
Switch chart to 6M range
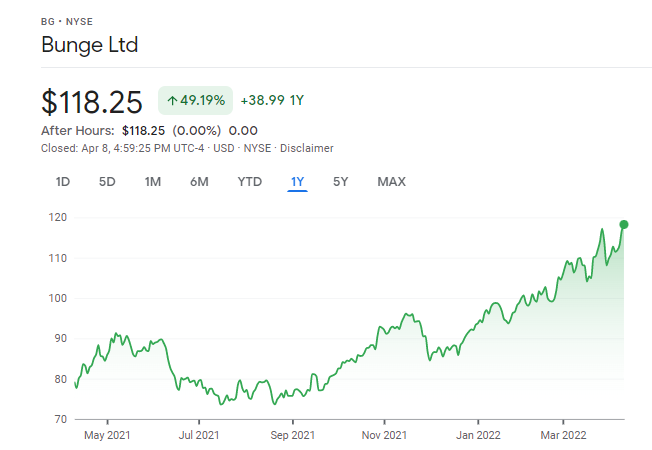click(x=199, y=182)
